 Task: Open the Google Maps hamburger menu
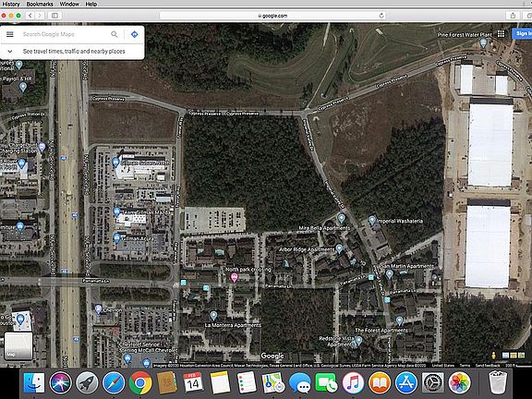(10, 34)
